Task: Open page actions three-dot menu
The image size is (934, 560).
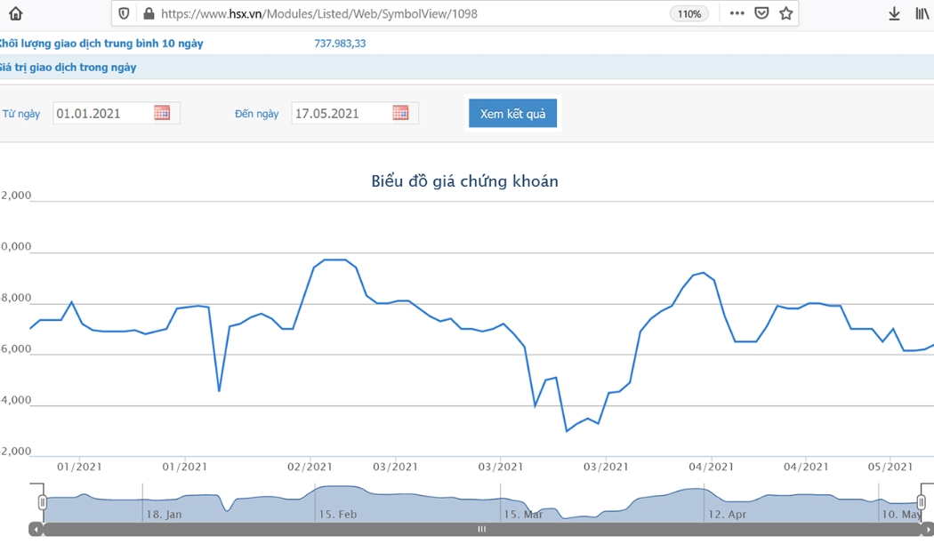Action: (737, 13)
